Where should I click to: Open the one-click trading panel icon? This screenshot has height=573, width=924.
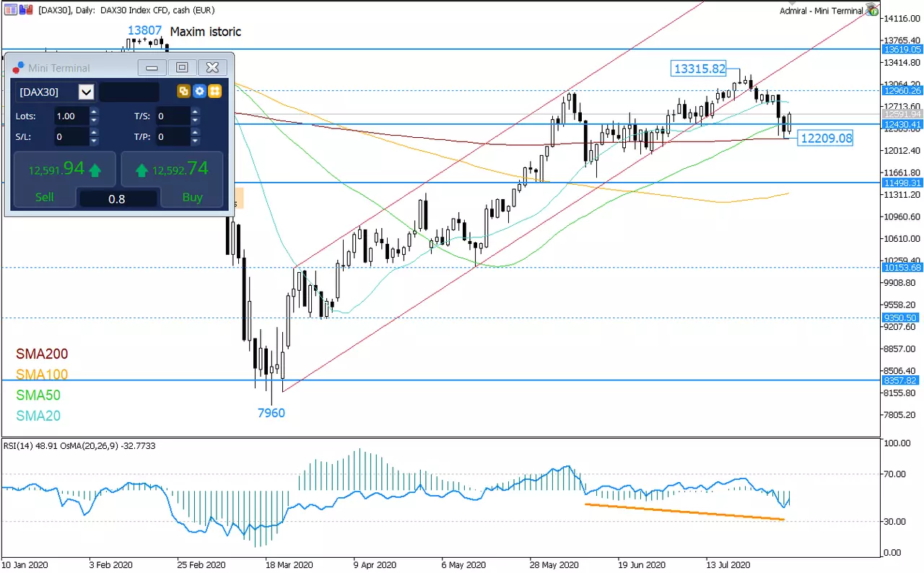point(11,10)
